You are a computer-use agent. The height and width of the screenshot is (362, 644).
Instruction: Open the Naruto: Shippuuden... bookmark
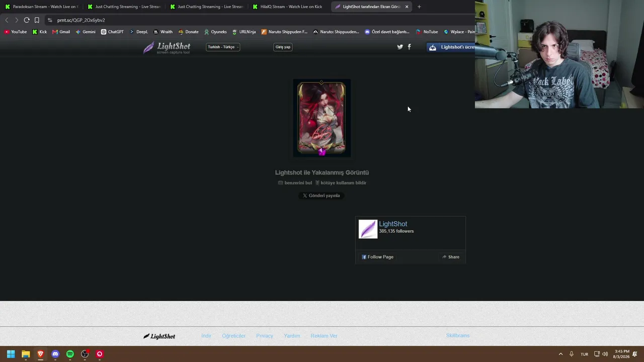pos(336,32)
